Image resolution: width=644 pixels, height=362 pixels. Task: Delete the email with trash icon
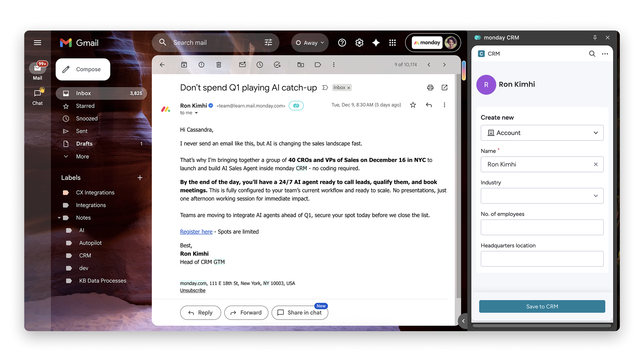coord(219,65)
